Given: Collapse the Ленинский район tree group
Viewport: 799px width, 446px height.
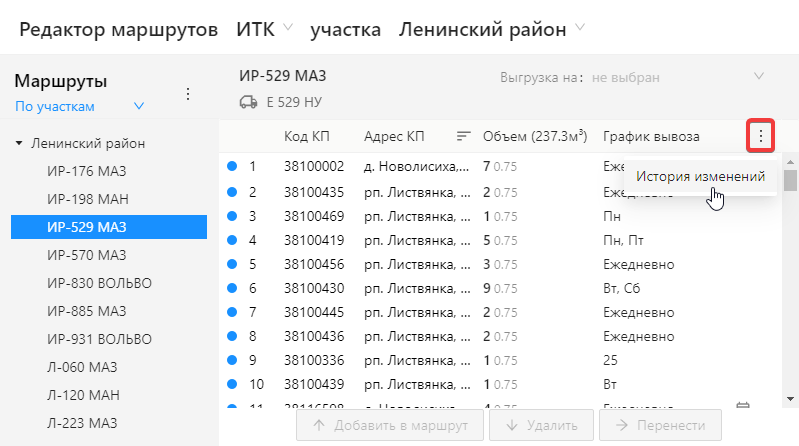Looking at the screenshot, I should [19, 144].
